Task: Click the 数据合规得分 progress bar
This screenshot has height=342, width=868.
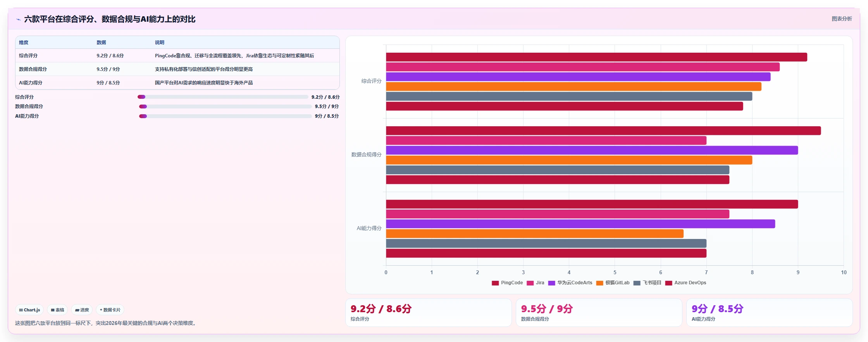Action: click(226, 106)
